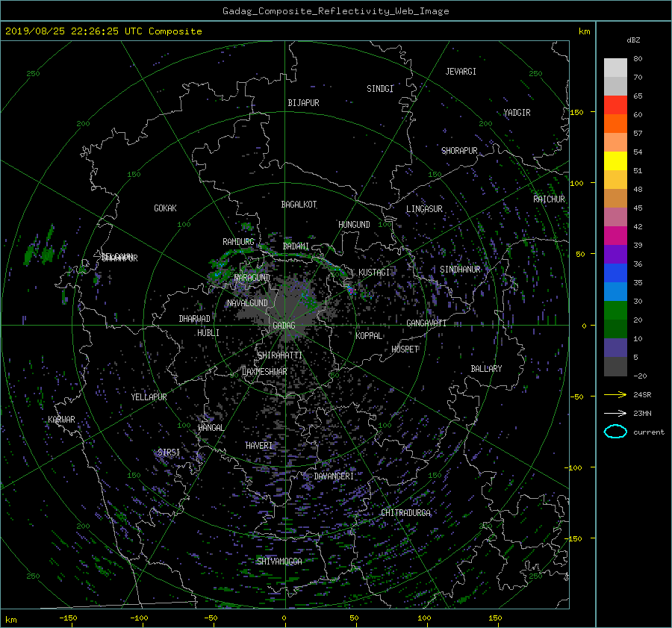Click the yellow 24SR arrow legend icon
672x628 pixels.
tap(615, 394)
